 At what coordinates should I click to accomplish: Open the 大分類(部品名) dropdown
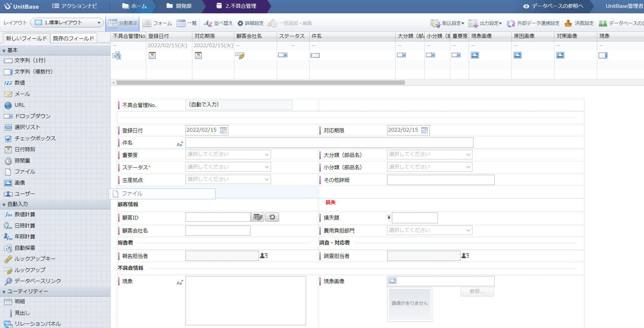point(430,155)
